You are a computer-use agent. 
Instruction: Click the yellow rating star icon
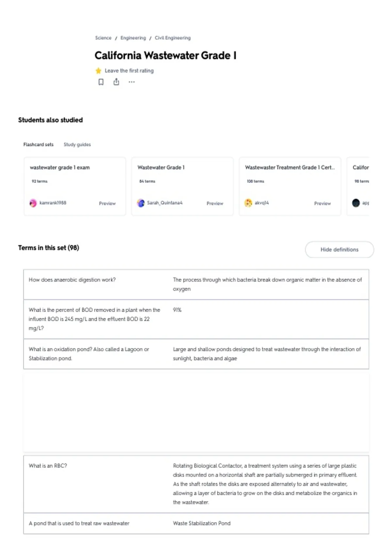[98, 71]
